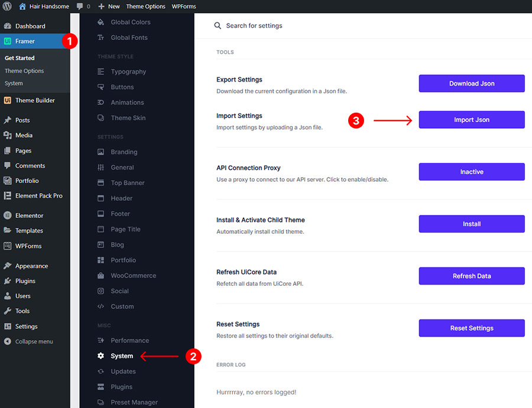
Task: Open the comments bubble icon in admin bar
Action: pos(79,6)
